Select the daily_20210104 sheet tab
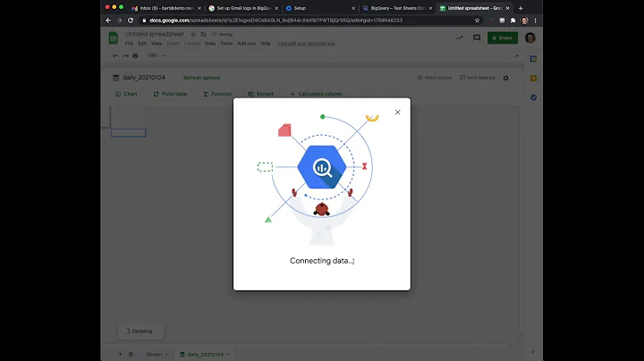Screen dimensions: 644x361 point(206,355)
